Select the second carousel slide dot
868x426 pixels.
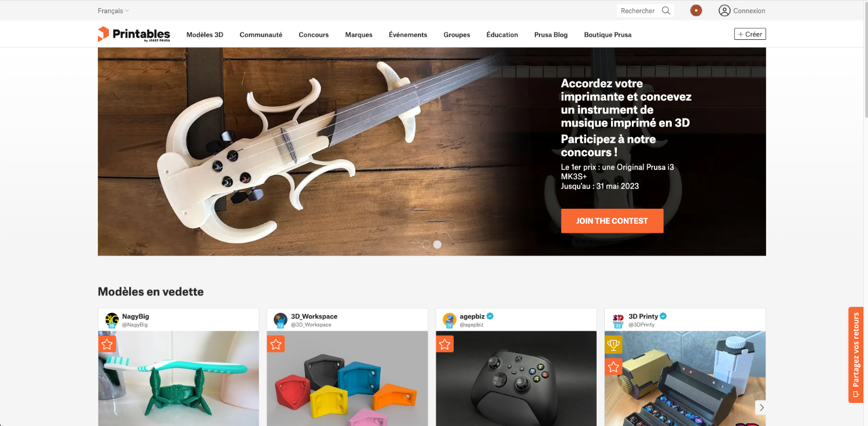[437, 245]
